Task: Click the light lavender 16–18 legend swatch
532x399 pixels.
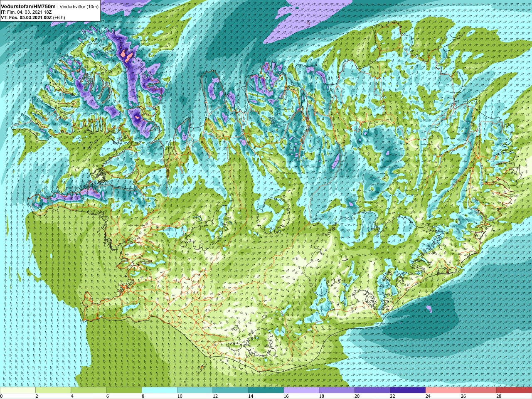Action: pyautogui.click(x=301, y=390)
